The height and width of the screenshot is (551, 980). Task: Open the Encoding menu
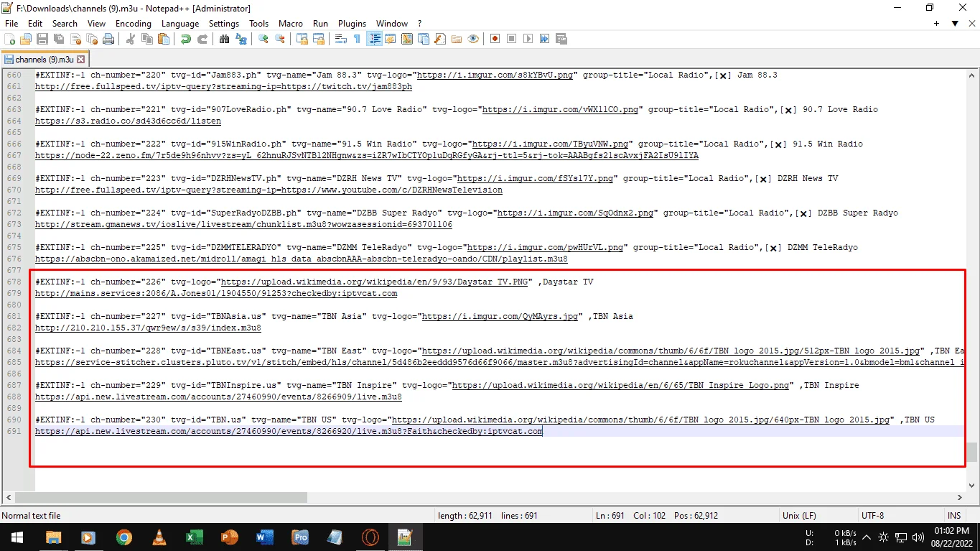[134, 24]
